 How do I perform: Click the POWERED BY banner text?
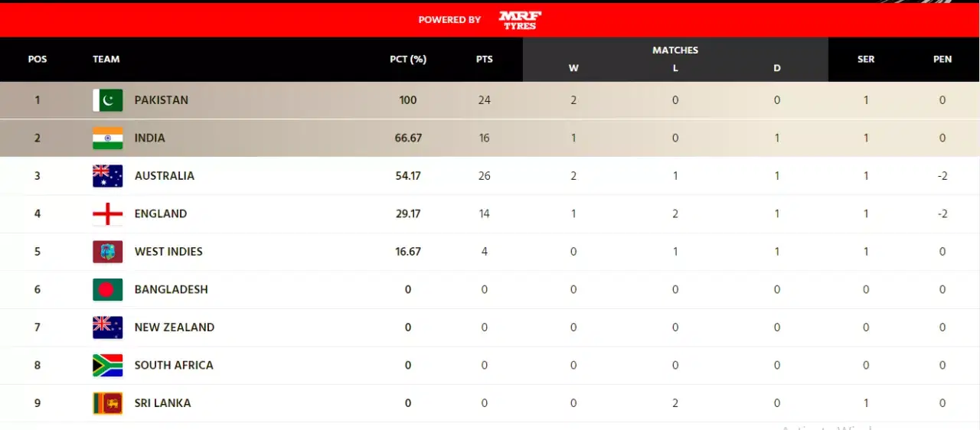point(449,20)
